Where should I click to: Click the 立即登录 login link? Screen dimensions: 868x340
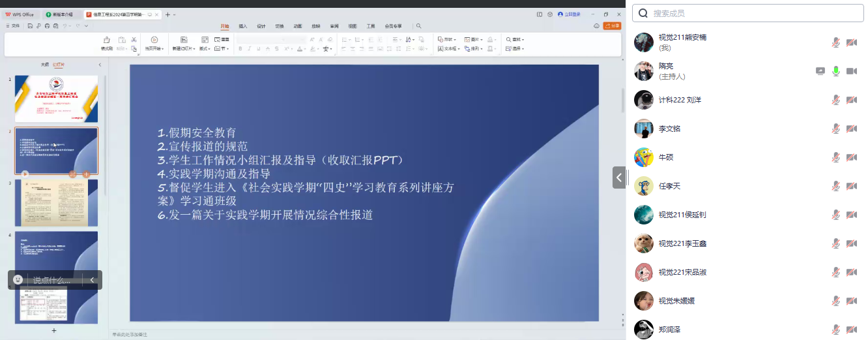(x=569, y=14)
